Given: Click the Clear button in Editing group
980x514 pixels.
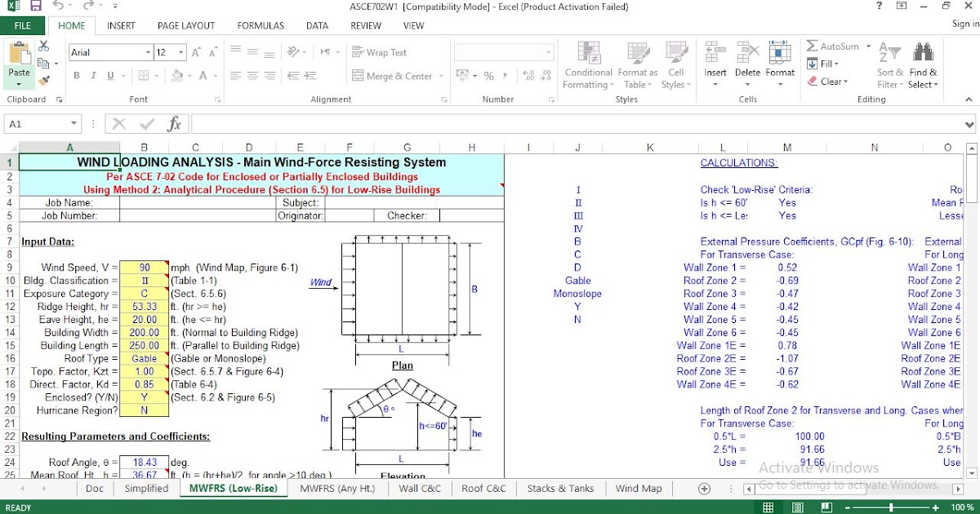Looking at the screenshot, I should click(x=825, y=82).
